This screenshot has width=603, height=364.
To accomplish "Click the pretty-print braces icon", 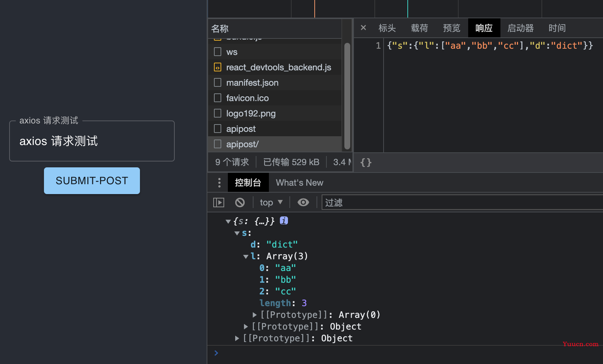I will (x=366, y=162).
